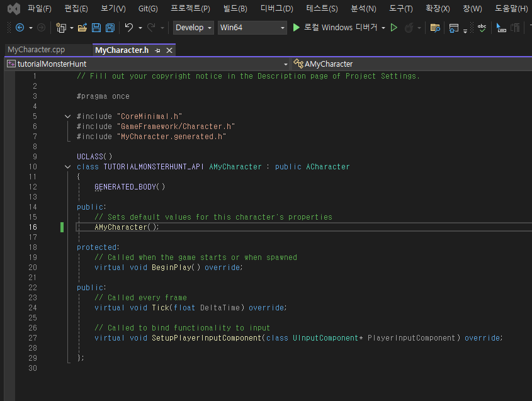Click the navigate forward arrow icon
Image resolution: width=532 pixels, height=401 pixels.
[41, 28]
